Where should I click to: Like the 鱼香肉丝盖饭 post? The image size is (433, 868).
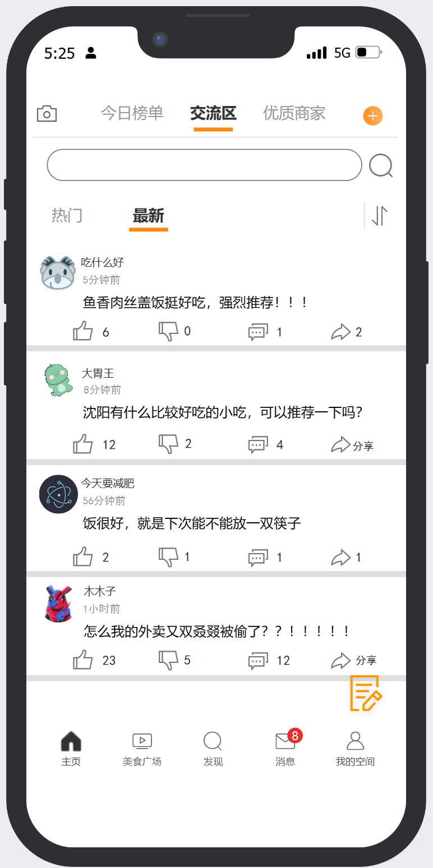83,331
